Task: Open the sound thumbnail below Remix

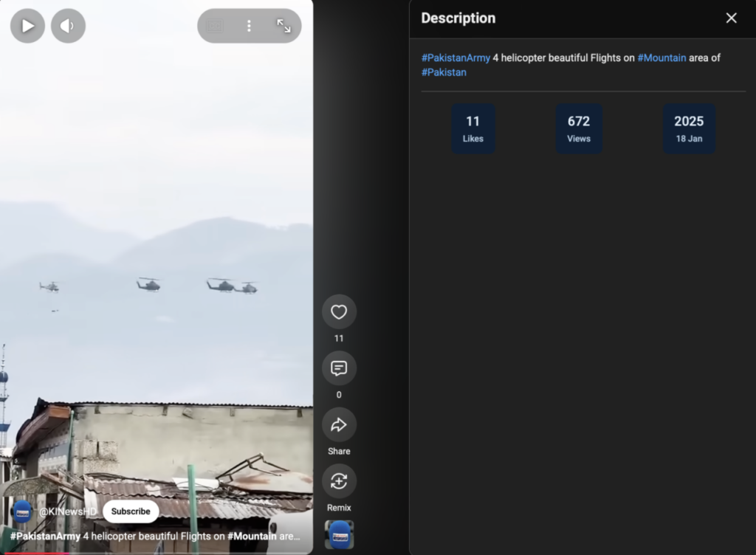Action: (339, 535)
